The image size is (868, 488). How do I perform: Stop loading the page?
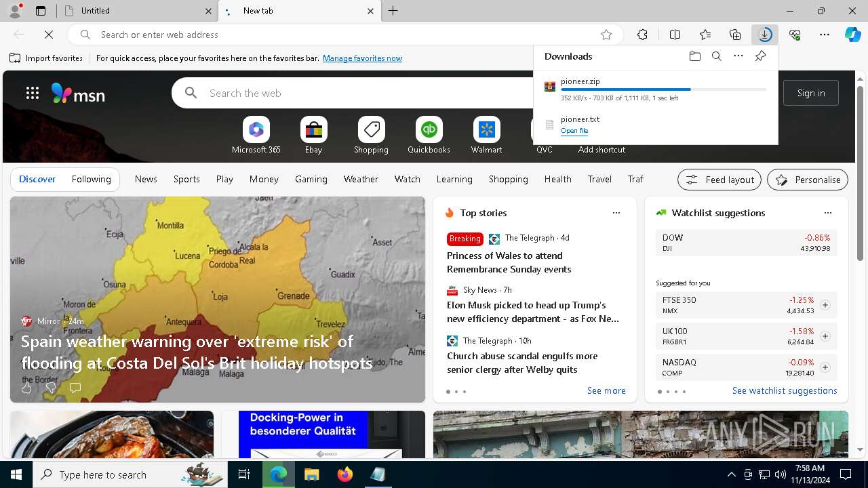(50, 35)
